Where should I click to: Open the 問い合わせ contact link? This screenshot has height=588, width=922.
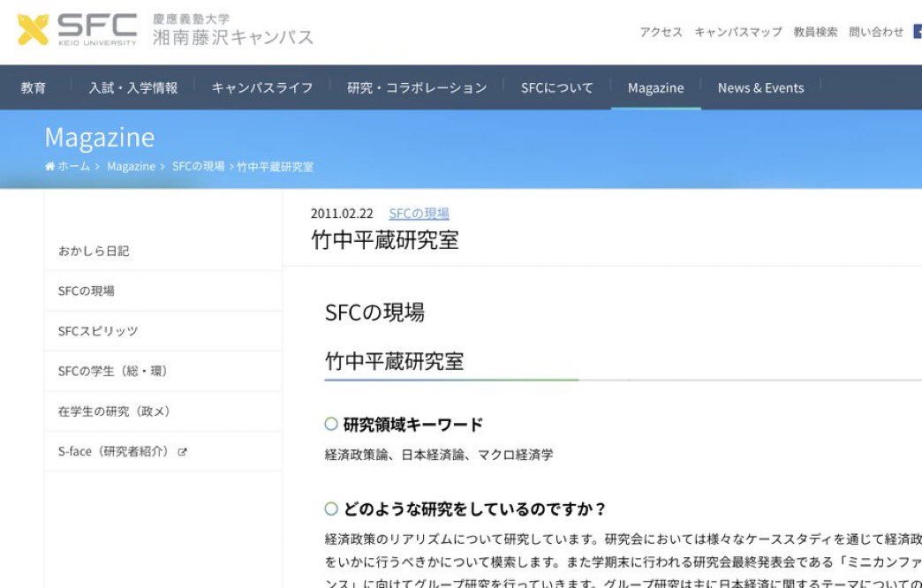875,32
